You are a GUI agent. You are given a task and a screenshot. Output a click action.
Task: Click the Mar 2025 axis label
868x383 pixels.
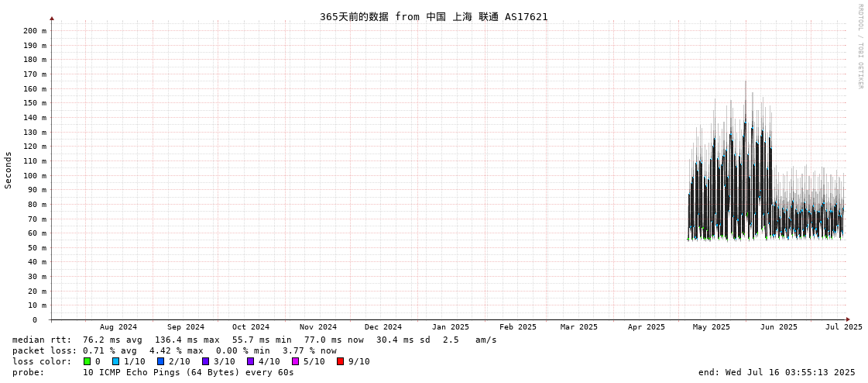[x=579, y=327]
